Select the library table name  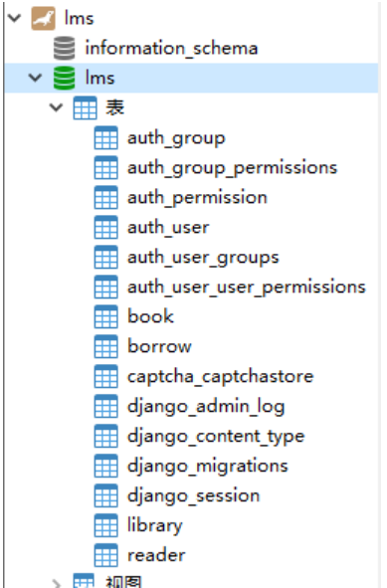155,525
